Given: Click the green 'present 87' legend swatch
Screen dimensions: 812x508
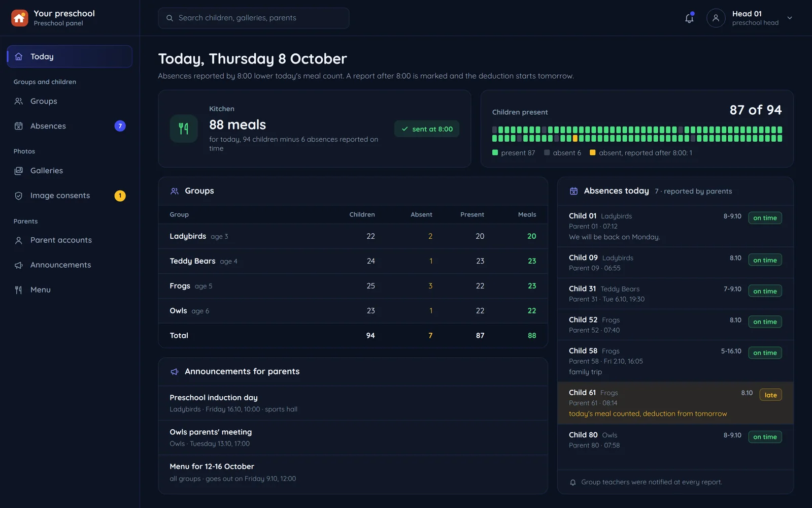Looking at the screenshot, I should [x=495, y=152].
